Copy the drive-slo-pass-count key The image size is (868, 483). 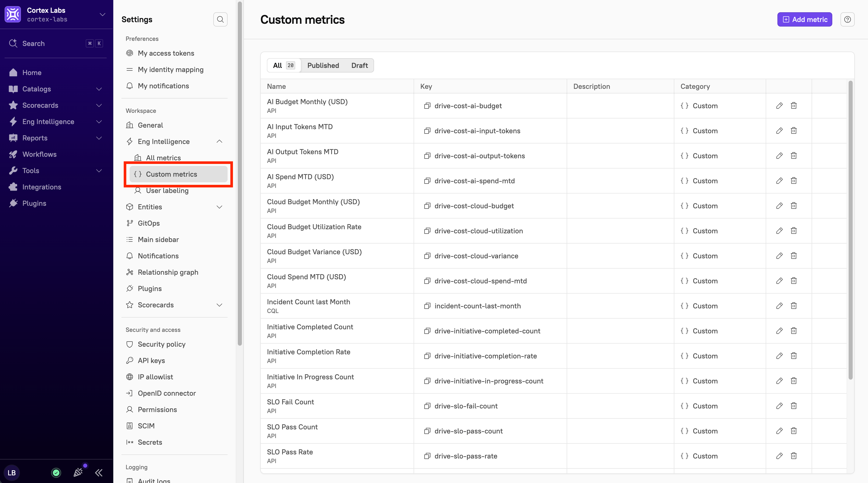427,431
